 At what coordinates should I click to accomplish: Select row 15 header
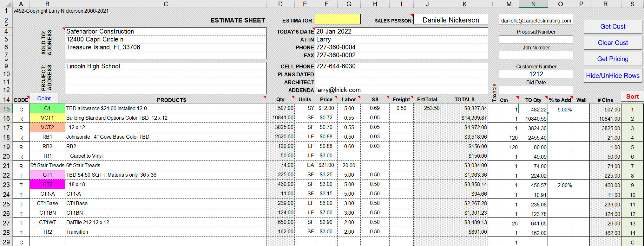tap(6, 109)
